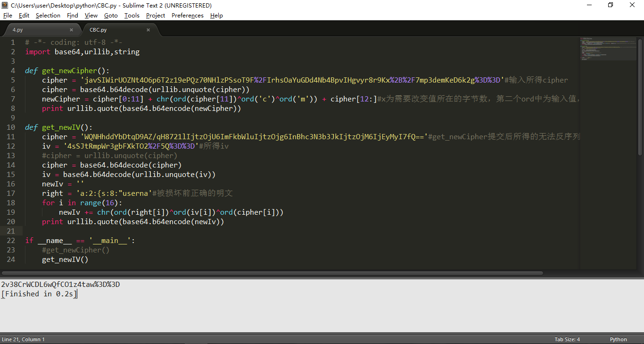644x344 pixels.
Task: Click line number 1 in gutter
Action: [13, 42]
